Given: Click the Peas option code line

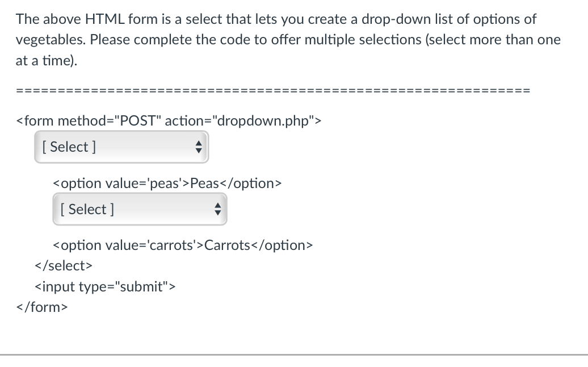Looking at the screenshot, I should pos(167,183).
